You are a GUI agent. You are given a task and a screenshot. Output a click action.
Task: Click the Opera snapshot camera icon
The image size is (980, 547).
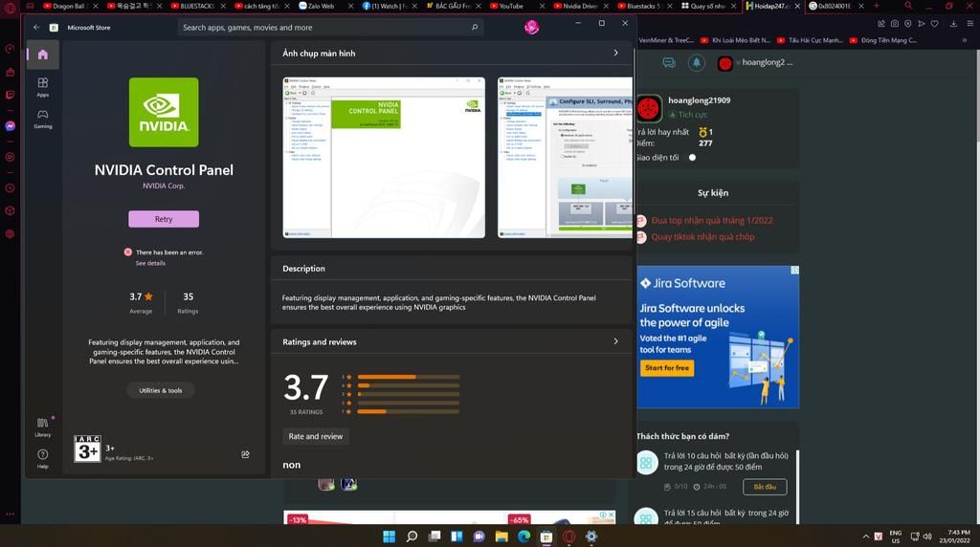tap(895, 24)
